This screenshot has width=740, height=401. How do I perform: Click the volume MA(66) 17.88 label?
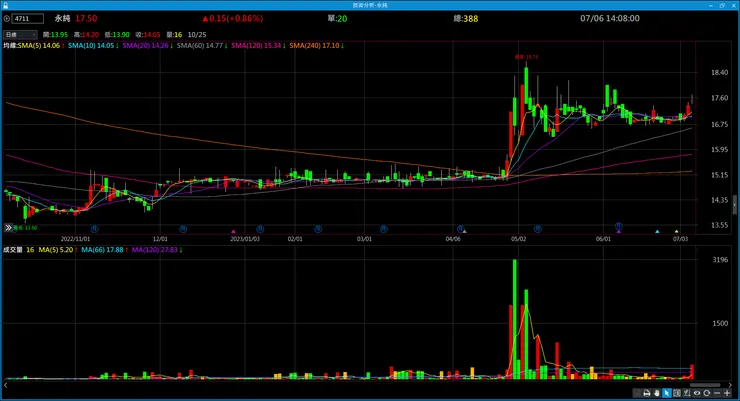102,250
